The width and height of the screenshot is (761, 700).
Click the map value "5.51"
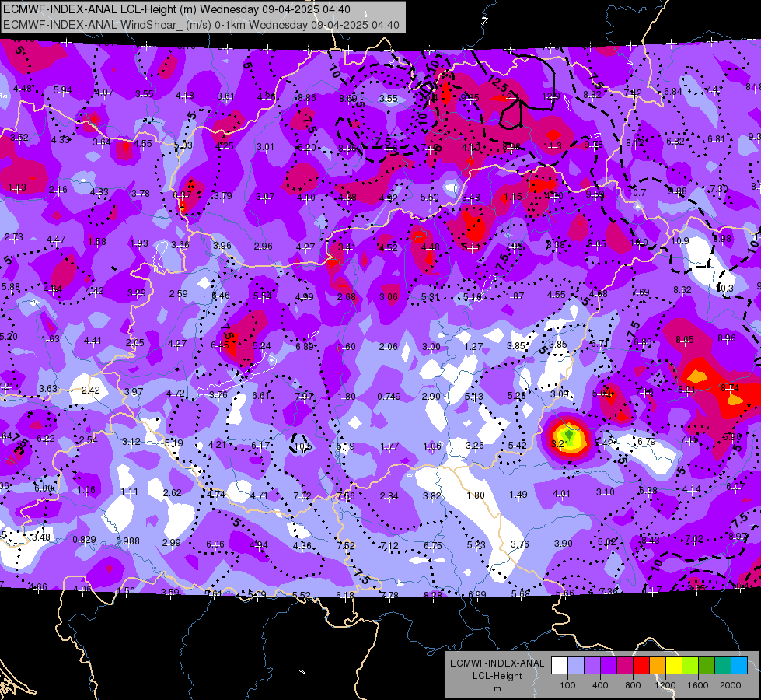pos(430,198)
